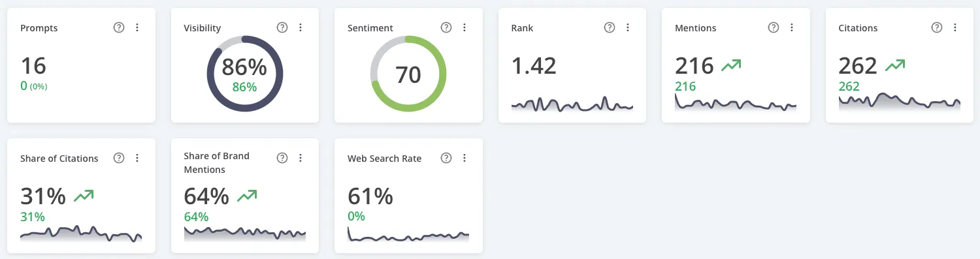The height and width of the screenshot is (259, 980).
Task: Open three-dot menu on Share of Citations card
Action: click(x=137, y=158)
